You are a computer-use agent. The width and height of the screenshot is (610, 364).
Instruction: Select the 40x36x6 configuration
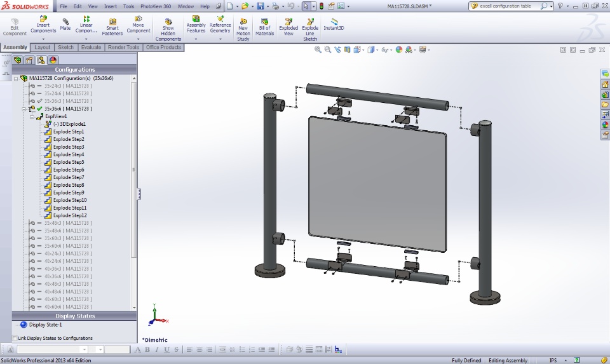(x=68, y=276)
